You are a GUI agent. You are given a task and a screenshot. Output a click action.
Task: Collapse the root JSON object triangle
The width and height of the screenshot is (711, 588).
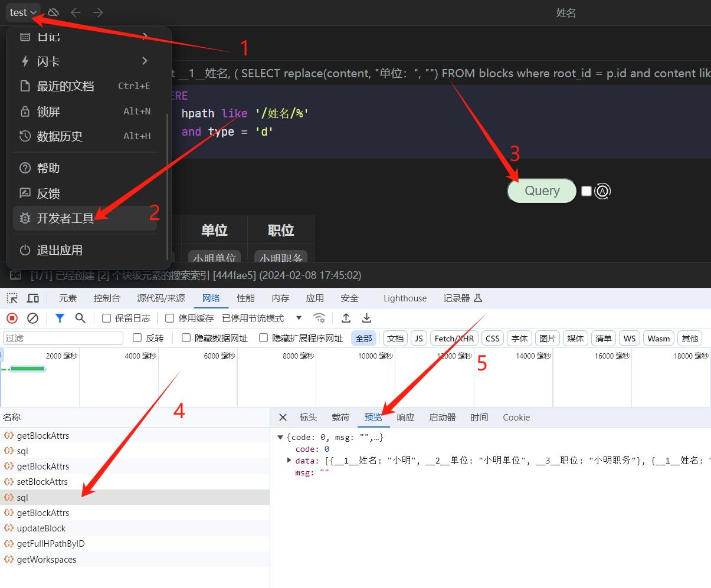point(280,437)
